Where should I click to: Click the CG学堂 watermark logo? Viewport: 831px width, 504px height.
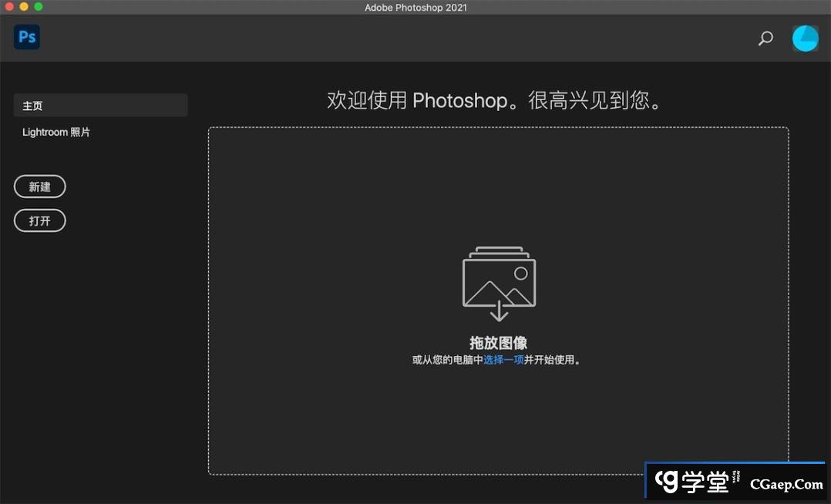[x=691, y=482]
